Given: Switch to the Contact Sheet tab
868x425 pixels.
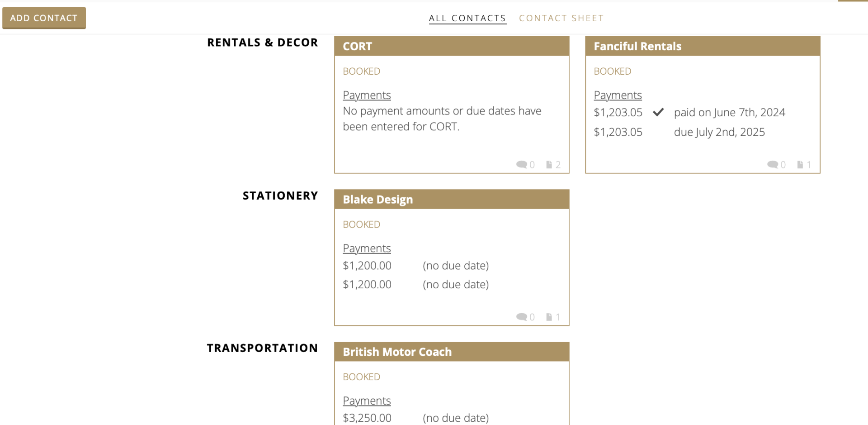Looking at the screenshot, I should [x=561, y=18].
